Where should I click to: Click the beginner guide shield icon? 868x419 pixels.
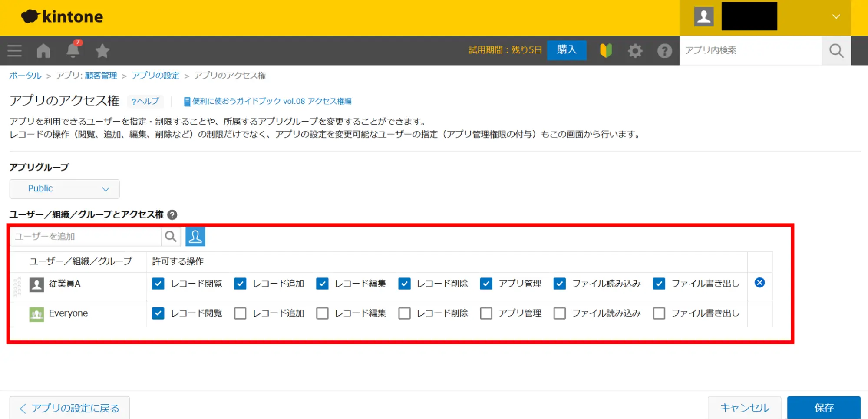click(x=606, y=51)
